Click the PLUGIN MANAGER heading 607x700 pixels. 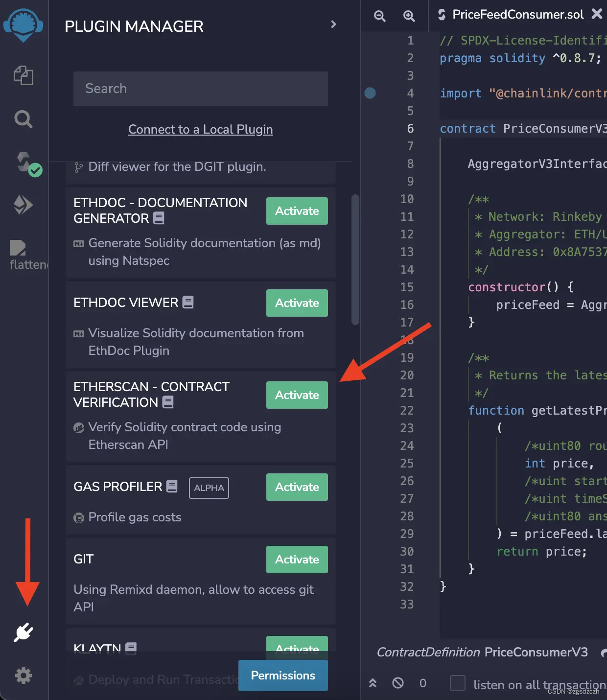pos(134,26)
